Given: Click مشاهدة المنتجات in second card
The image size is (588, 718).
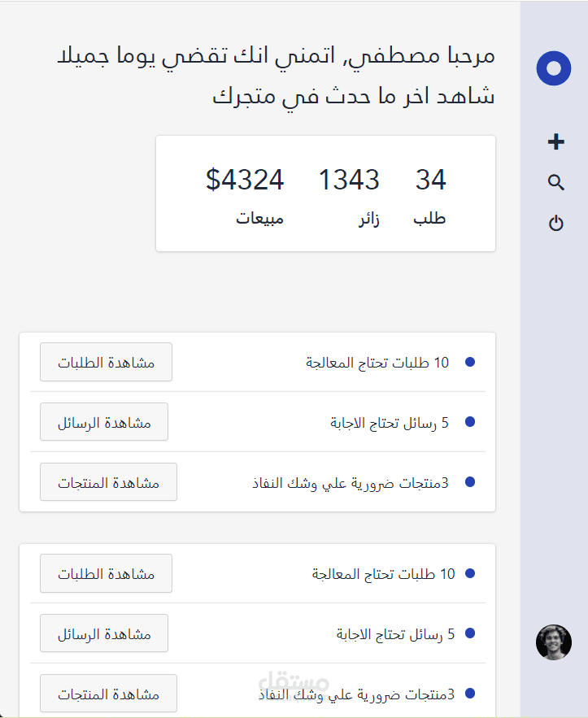Looking at the screenshot, I should (108, 694).
